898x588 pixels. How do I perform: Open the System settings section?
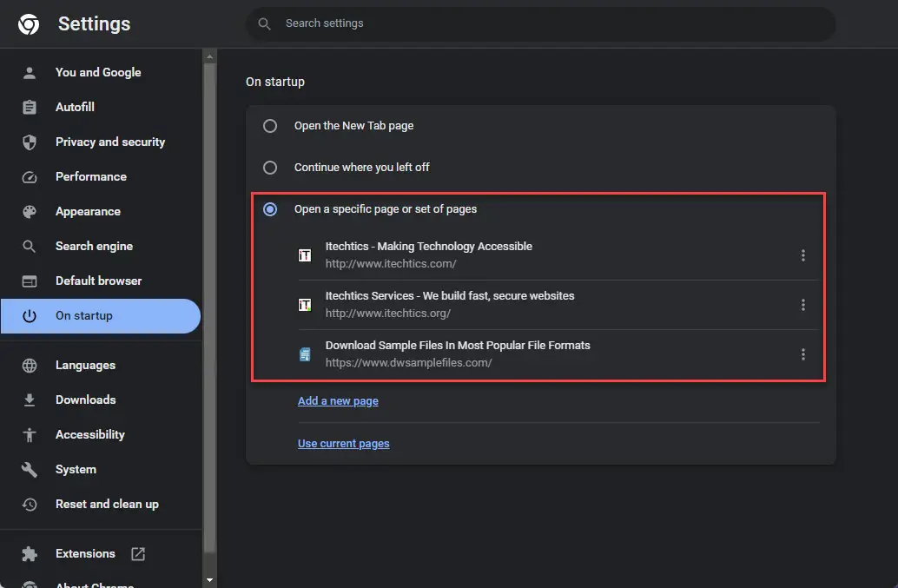pyautogui.click(x=100, y=470)
